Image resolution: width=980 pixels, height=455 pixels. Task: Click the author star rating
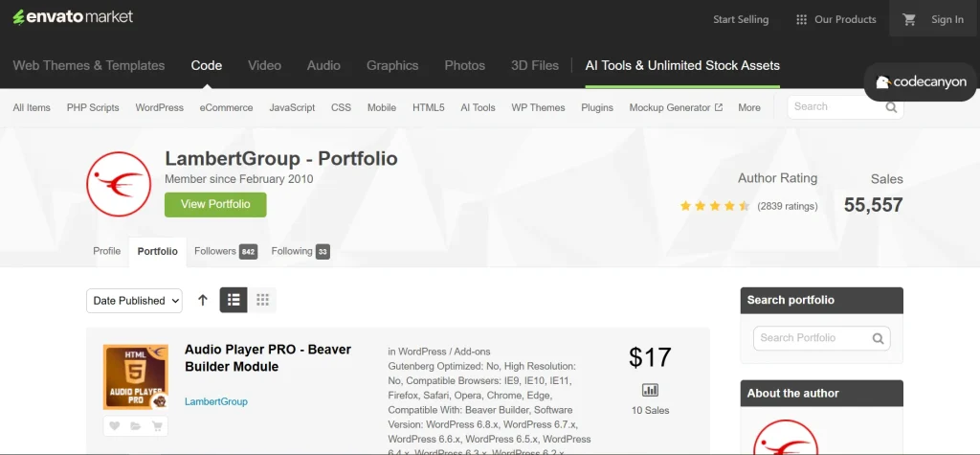714,205
